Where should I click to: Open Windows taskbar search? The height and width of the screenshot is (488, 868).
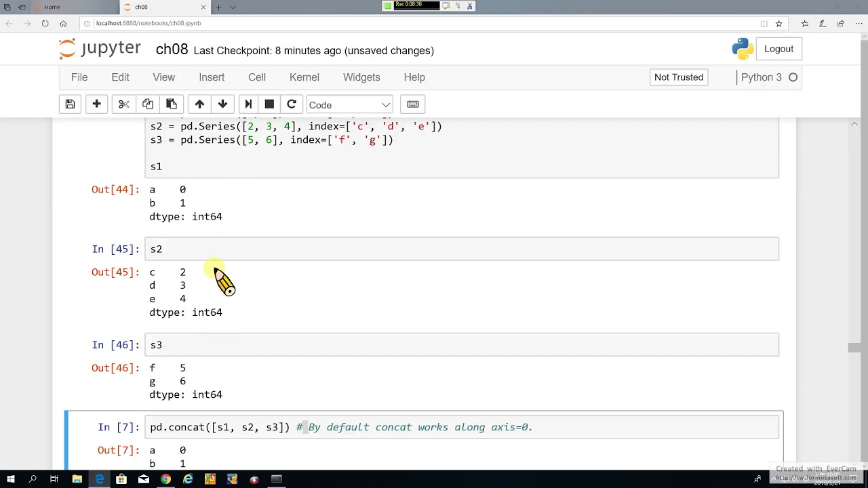(x=33, y=479)
